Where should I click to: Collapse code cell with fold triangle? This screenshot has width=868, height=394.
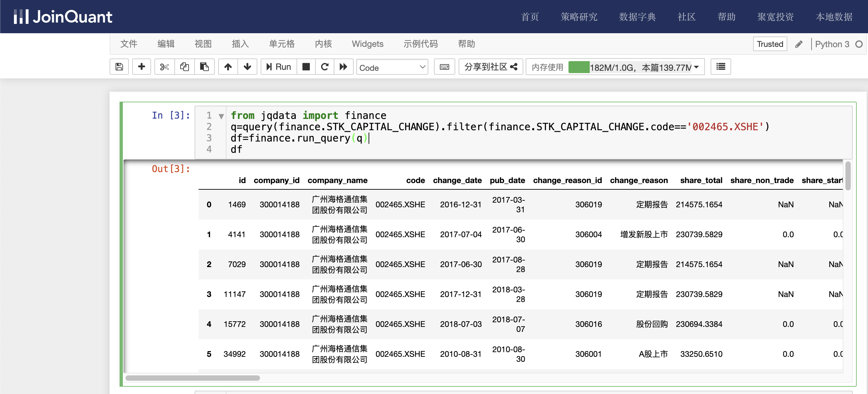[221, 117]
